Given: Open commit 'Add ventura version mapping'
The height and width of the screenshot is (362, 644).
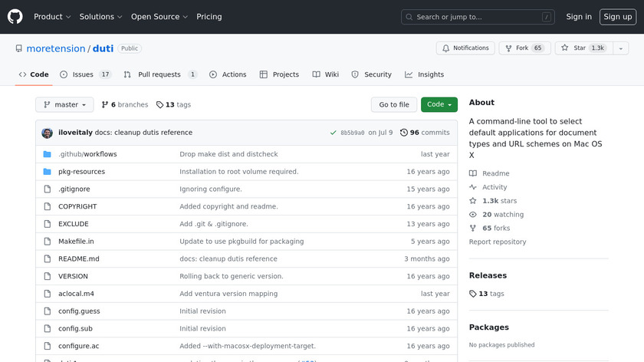Looking at the screenshot, I should click(228, 294).
